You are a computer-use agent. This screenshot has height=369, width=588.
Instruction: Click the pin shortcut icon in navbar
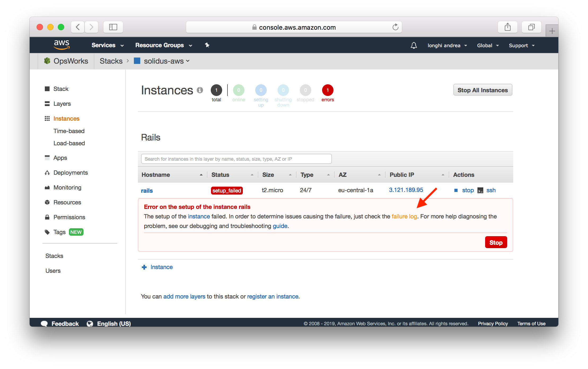[207, 45]
